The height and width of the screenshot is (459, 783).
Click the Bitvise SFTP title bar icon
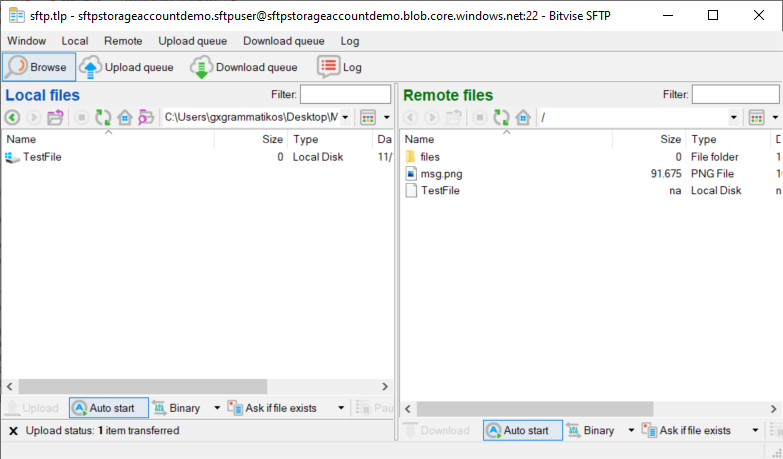tap(16, 15)
